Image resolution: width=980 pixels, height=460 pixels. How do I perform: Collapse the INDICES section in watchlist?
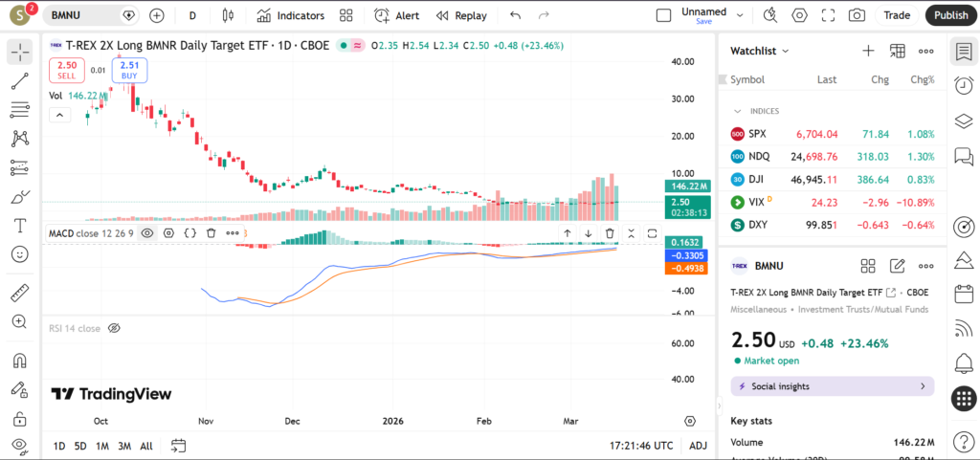(738, 111)
